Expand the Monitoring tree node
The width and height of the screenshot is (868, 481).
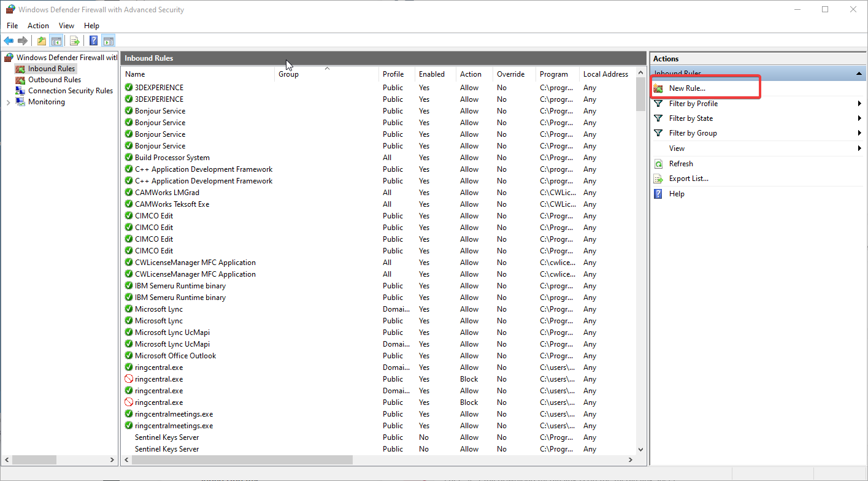tap(8, 102)
